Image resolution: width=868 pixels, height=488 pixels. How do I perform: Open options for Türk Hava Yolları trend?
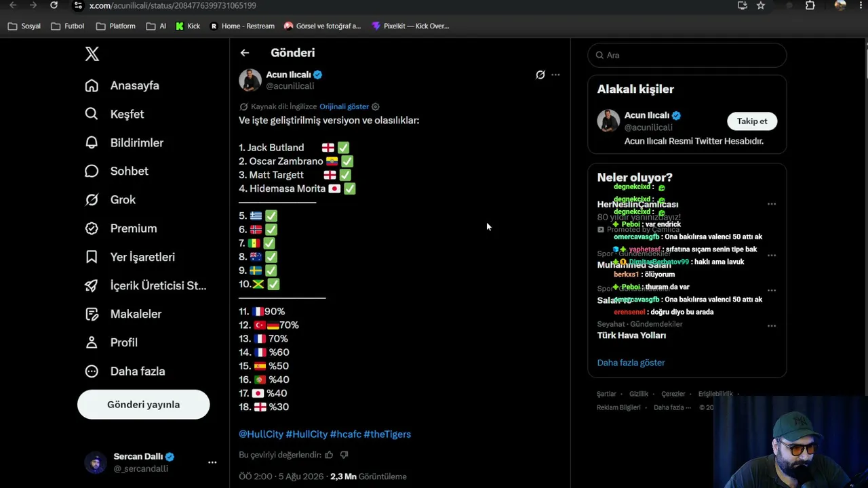point(772,326)
